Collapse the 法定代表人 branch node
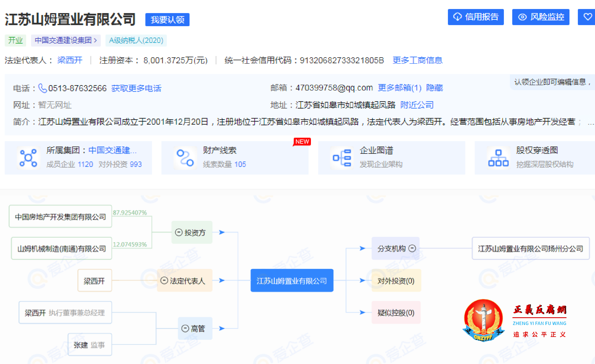 click(165, 280)
